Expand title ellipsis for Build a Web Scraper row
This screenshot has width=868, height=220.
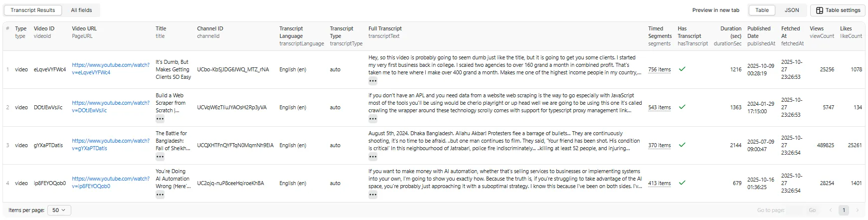[x=160, y=119]
